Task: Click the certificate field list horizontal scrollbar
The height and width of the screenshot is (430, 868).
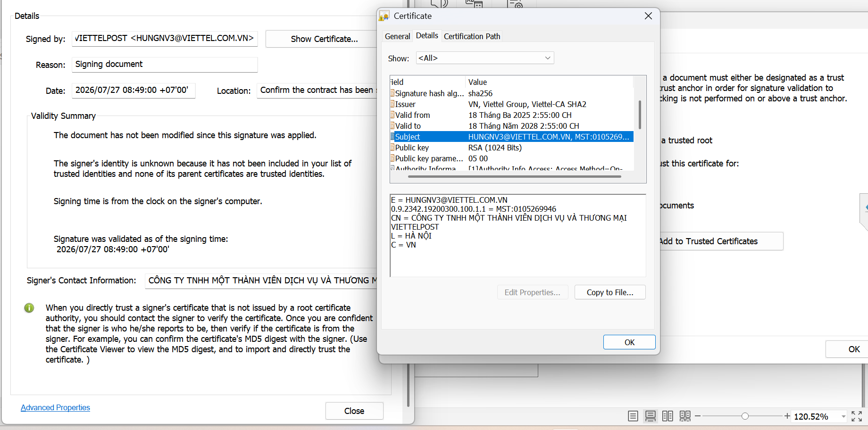Action: tap(515, 176)
